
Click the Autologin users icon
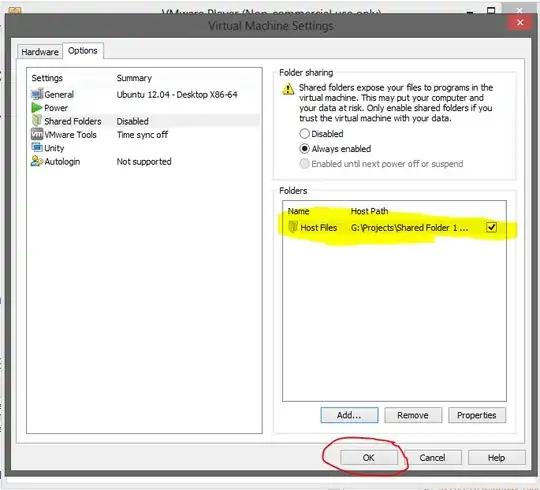37,161
